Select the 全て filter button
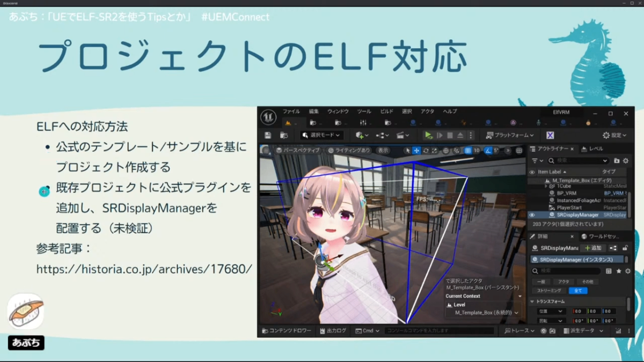This screenshot has width=644, height=362. tap(578, 291)
